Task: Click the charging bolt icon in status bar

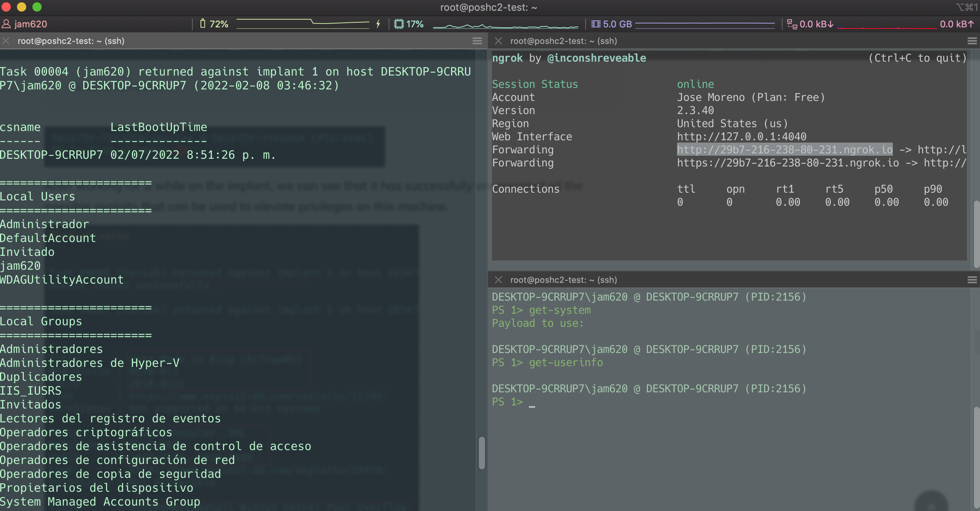Action: [x=378, y=24]
